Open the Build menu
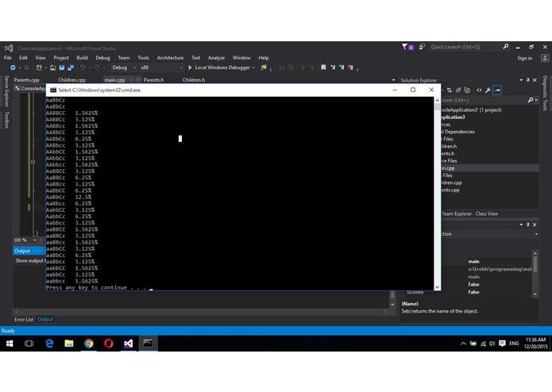Viewport: 552px width, 392px height. (82, 58)
